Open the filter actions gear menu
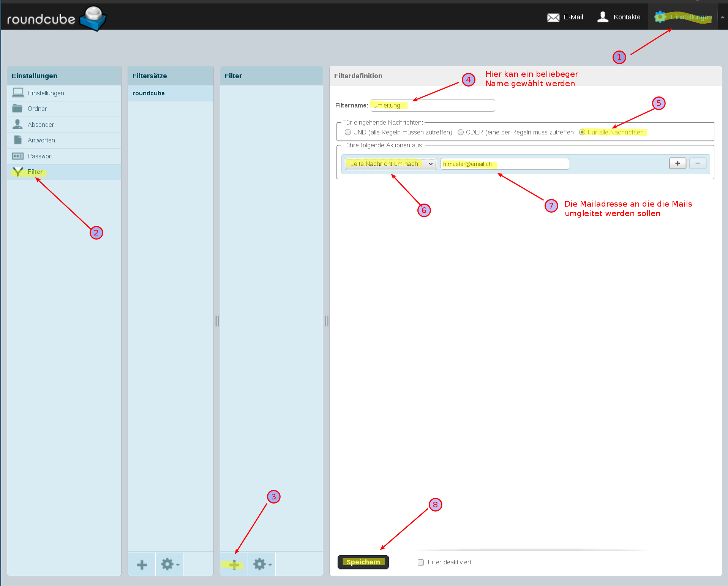Viewport: 728px width, 586px height. pos(262,564)
